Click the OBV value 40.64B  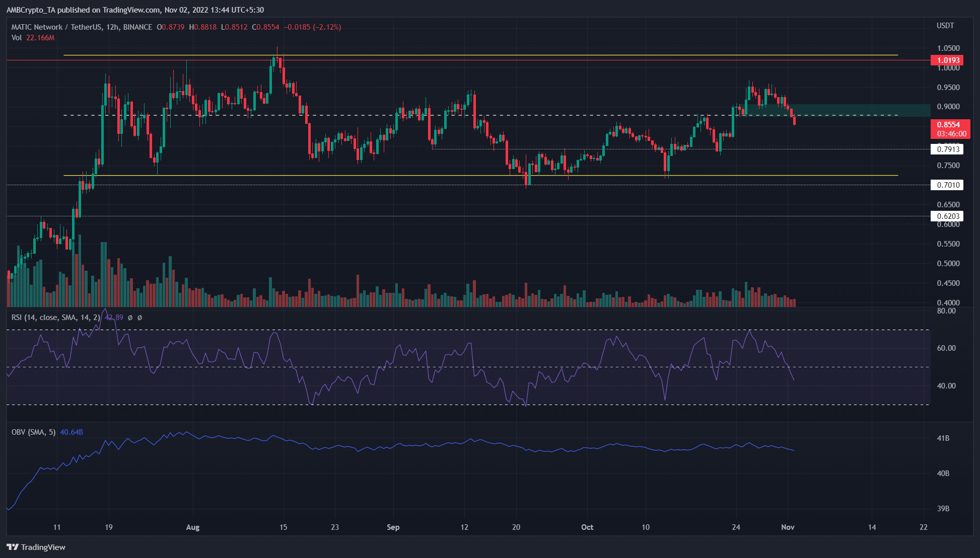tap(72, 432)
